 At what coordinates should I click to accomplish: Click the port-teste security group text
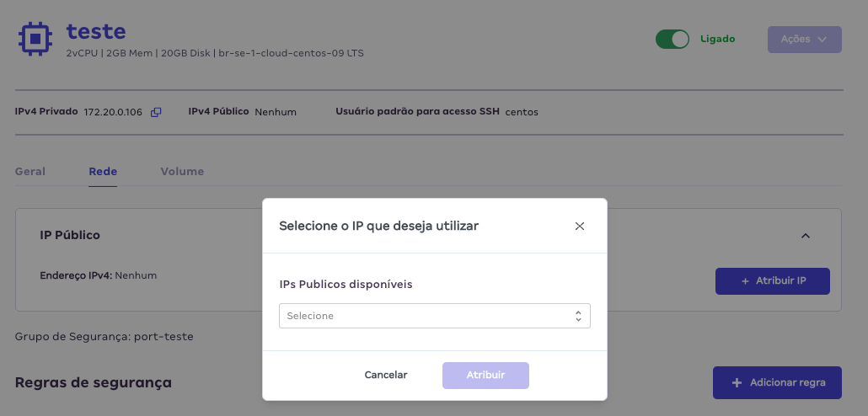click(163, 336)
